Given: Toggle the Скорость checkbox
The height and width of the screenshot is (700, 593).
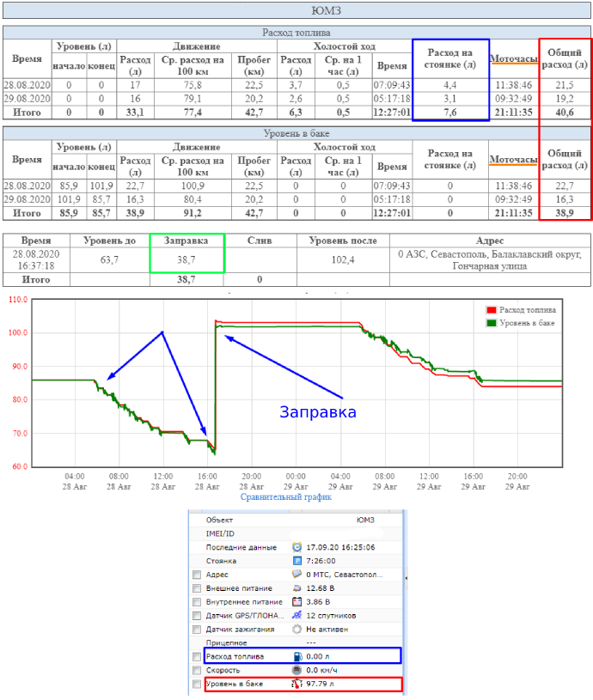Looking at the screenshot, I should pos(197,670).
